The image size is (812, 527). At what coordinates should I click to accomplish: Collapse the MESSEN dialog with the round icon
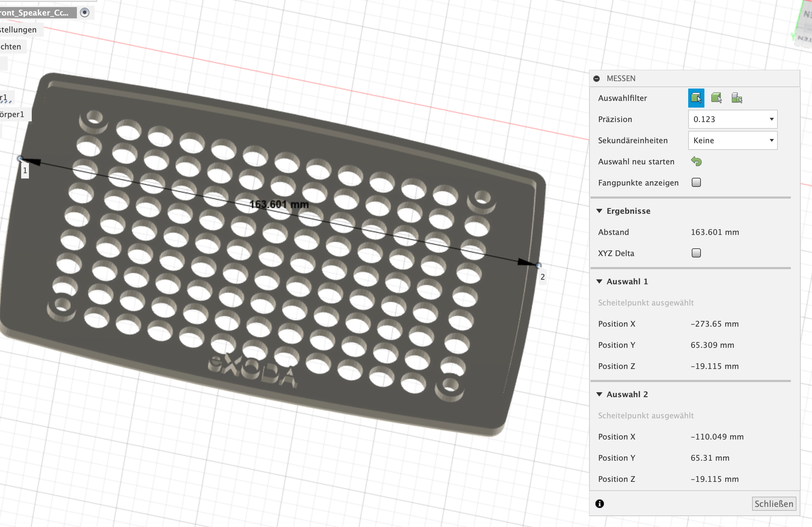596,79
